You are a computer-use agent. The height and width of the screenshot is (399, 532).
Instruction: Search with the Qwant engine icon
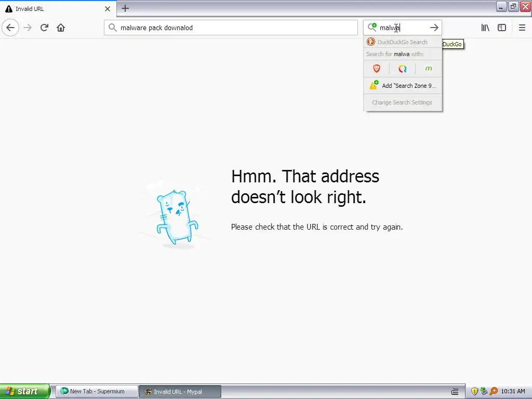(x=403, y=69)
